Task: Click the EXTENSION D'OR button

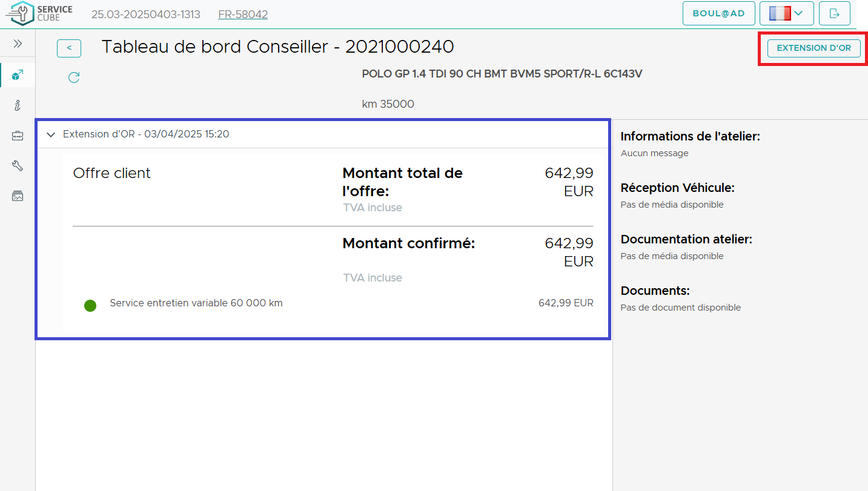Action: coord(813,48)
